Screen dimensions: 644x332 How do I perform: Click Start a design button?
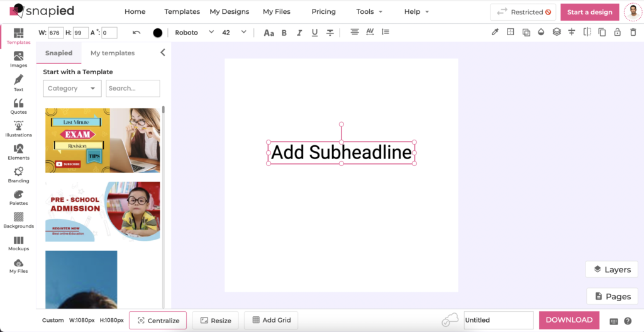[590, 13]
